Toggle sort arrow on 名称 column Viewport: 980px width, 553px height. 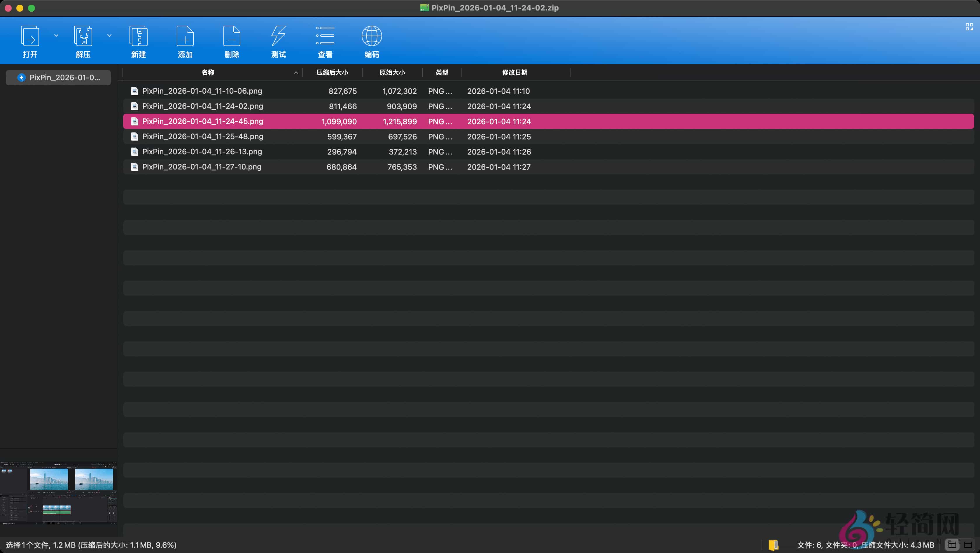(x=295, y=73)
